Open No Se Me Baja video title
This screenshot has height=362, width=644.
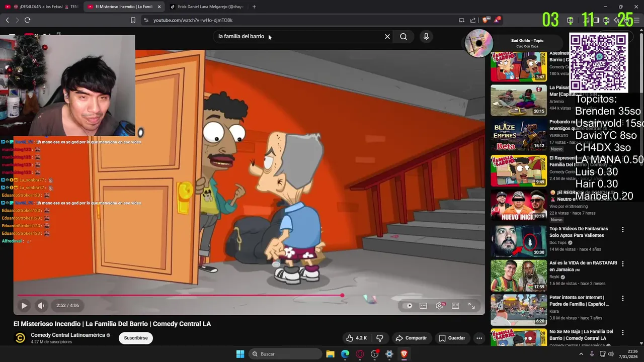click(581, 335)
